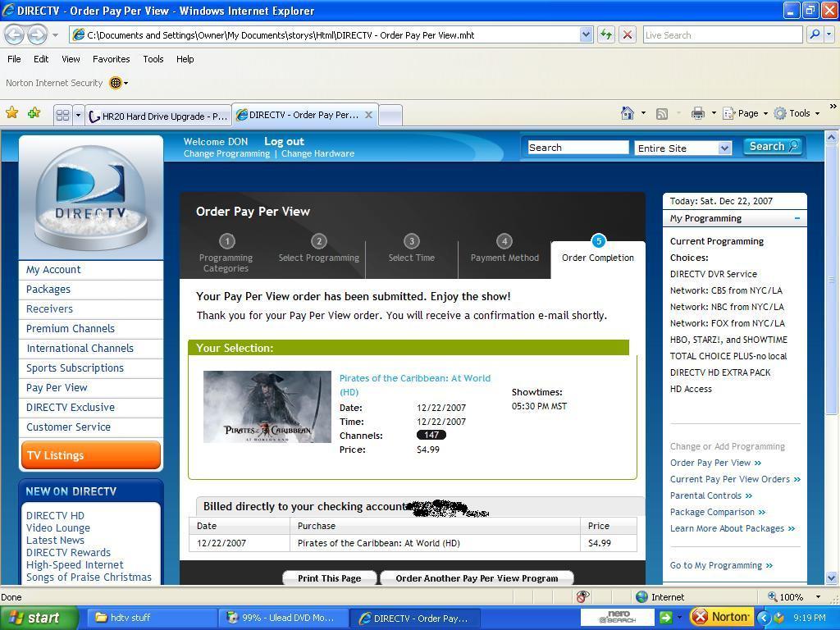Click the Live Search magnifier icon
The width and height of the screenshot is (840, 630).
(815, 34)
